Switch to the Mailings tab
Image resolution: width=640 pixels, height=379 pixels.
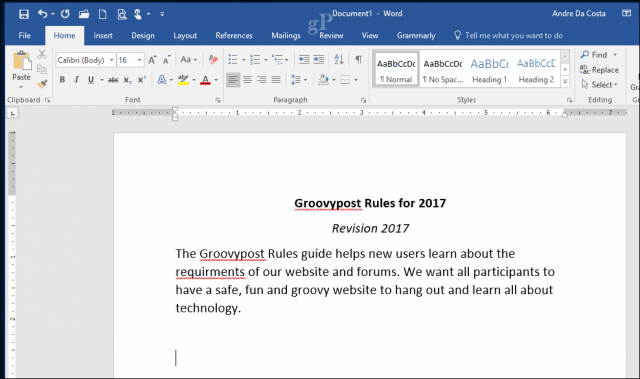[286, 35]
